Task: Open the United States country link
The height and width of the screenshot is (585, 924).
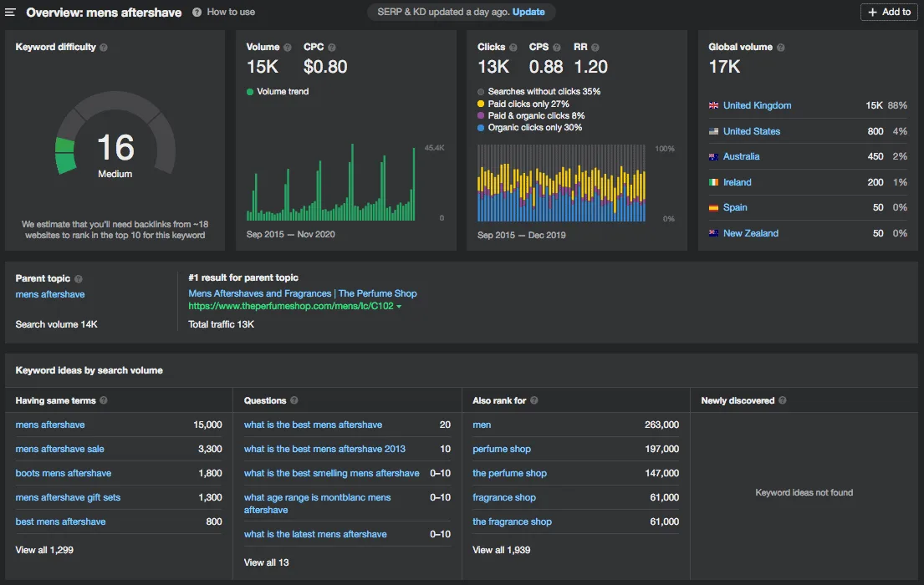Action: [x=752, y=131]
